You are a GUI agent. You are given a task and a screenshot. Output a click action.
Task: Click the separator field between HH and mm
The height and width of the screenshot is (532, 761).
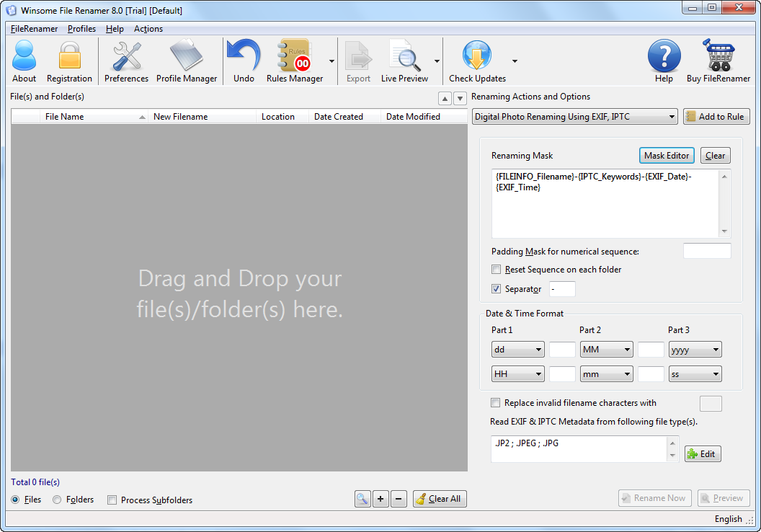click(562, 373)
